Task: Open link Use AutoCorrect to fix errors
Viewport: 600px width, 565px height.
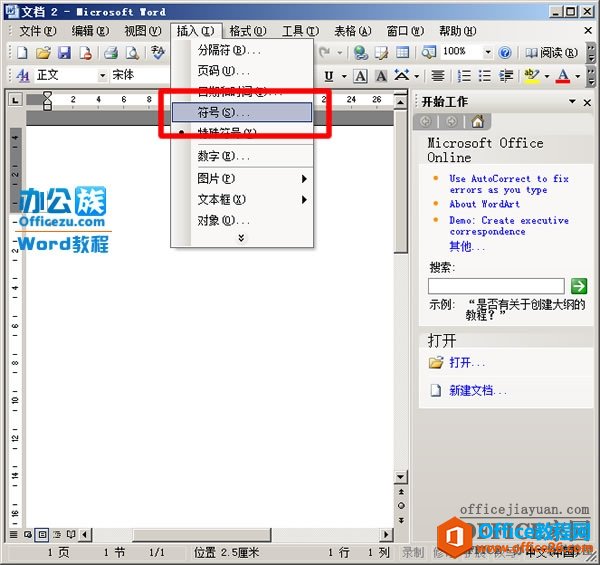Action: 509,184
